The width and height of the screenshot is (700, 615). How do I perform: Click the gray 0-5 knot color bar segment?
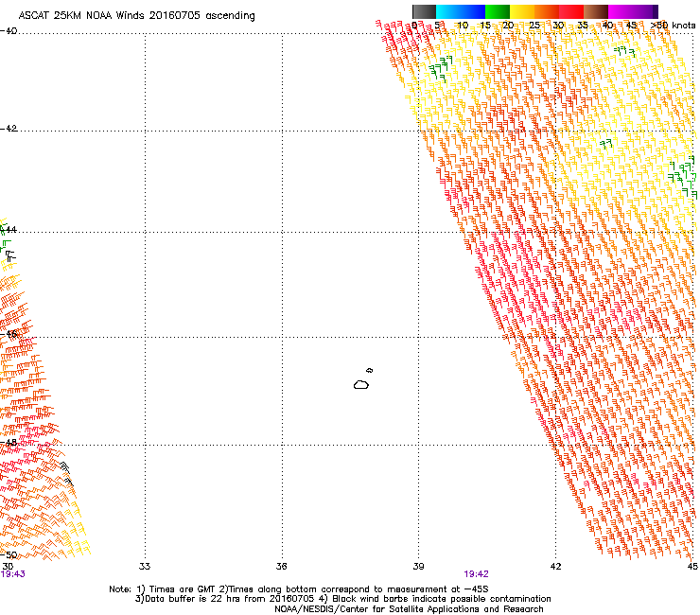(424, 11)
